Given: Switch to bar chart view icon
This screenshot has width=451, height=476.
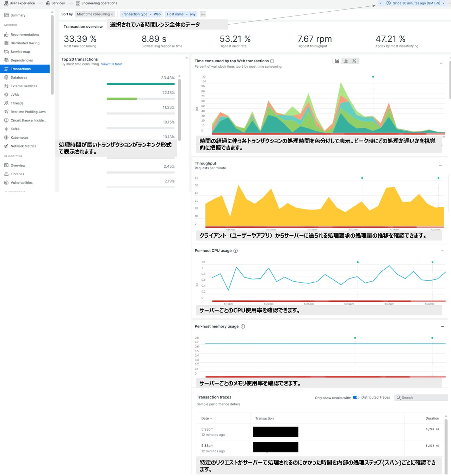Looking at the screenshot, I should (x=346, y=61).
